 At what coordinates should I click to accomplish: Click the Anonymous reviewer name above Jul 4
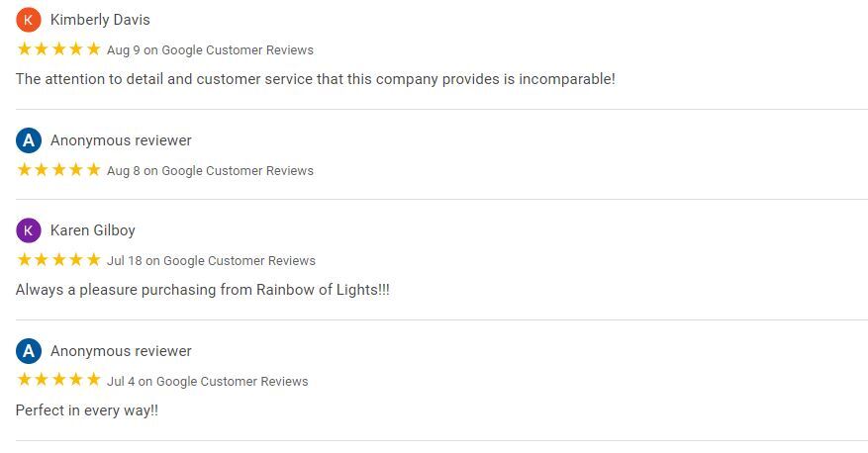121,351
